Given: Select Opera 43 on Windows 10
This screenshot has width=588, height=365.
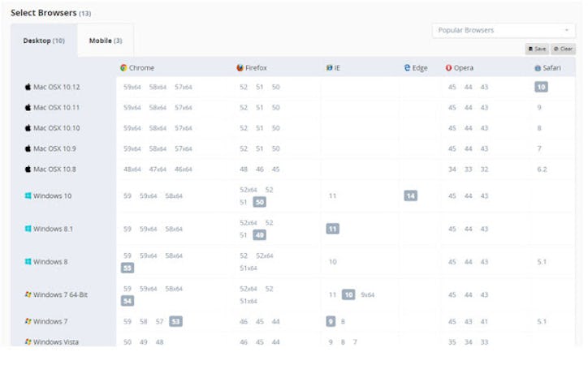Looking at the screenshot, I should [x=485, y=195].
